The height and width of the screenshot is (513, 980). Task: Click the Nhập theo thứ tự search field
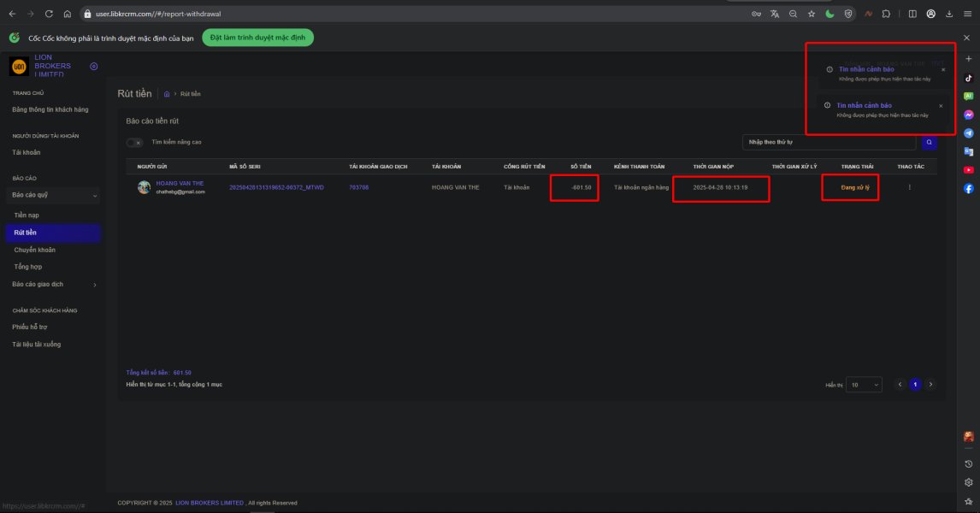point(829,143)
